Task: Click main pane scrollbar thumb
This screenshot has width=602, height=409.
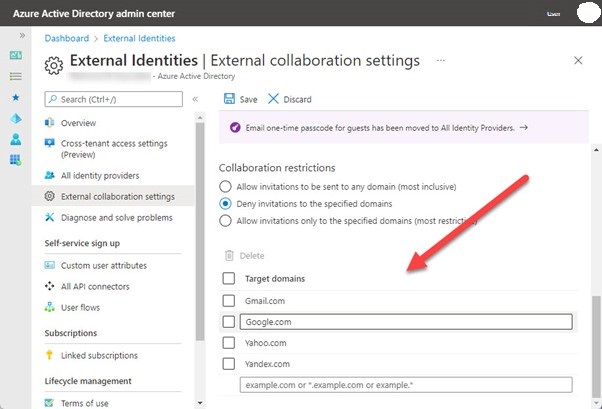Action: pos(595,347)
